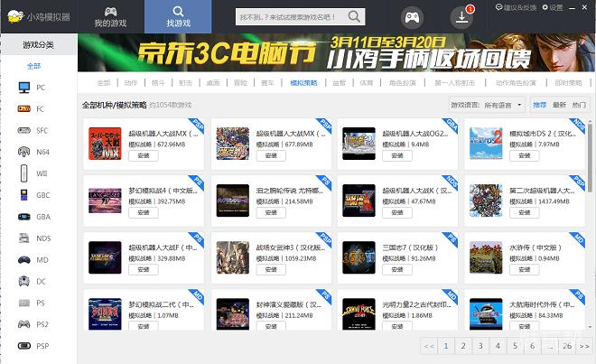
Task: Click the game search input field
Action: coord(291,17)
